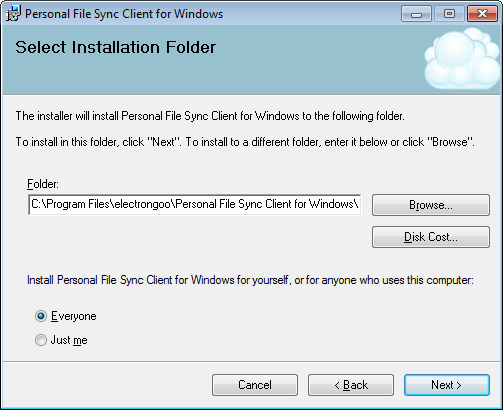The width and height of the screenshot is (503, 410).
Task: Proceed with the Next button
Action: (447, 385)
